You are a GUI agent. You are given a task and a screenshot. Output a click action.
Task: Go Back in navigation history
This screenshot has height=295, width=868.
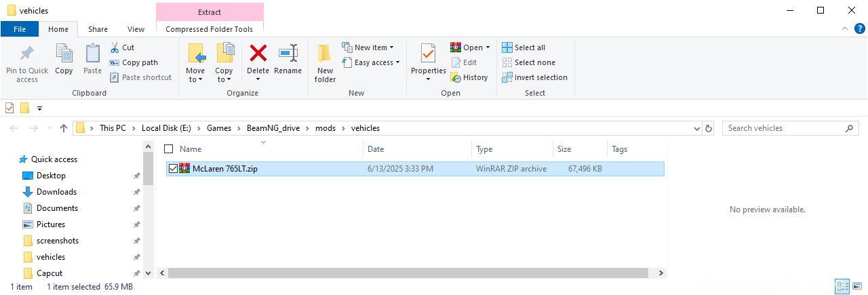(x=15, y=128)
